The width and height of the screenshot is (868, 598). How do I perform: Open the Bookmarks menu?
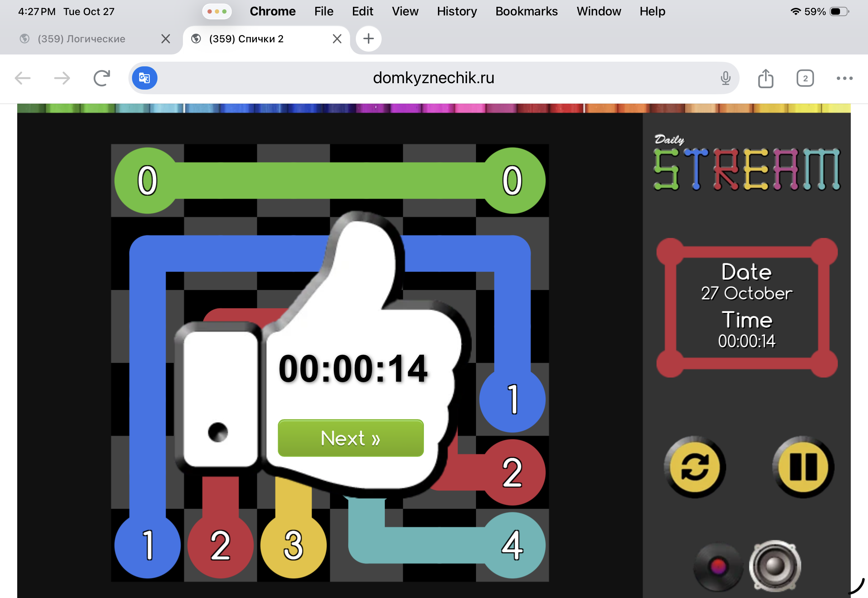click(x=527, y=11)
